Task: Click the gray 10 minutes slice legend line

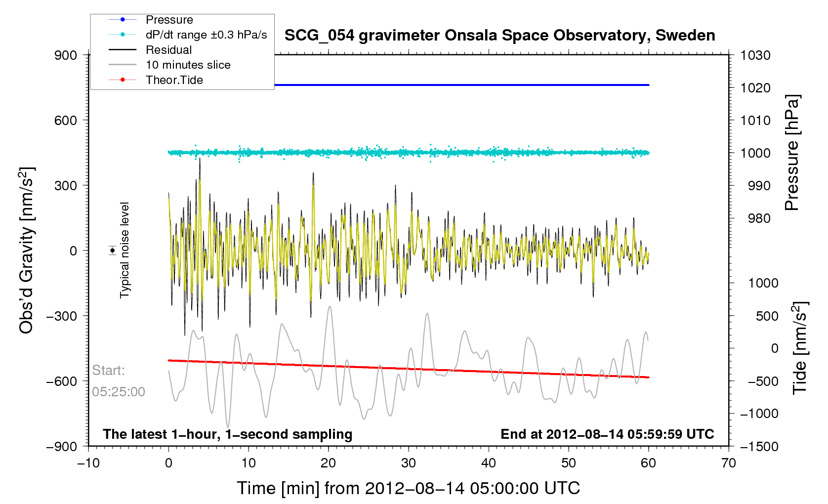Action: pyautogui.click(x=123, y=65)
